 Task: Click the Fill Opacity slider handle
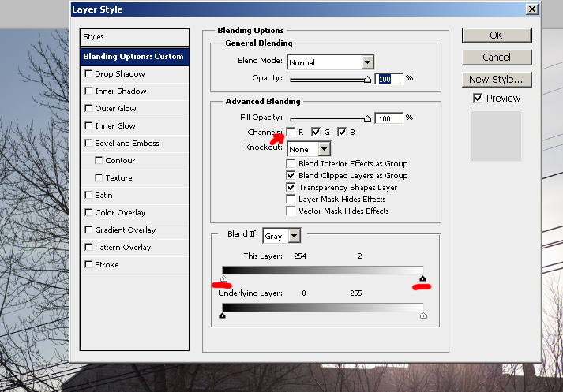click(367, 119)
